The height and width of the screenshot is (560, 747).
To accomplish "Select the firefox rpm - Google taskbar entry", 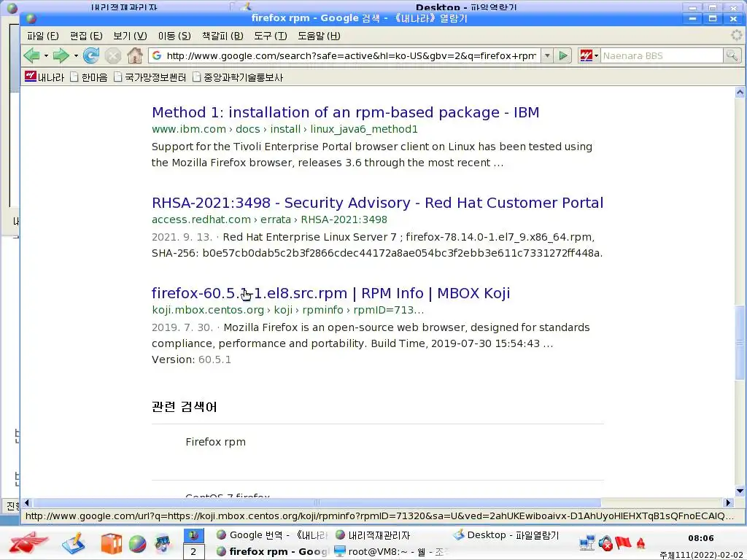I will [271, 552].
